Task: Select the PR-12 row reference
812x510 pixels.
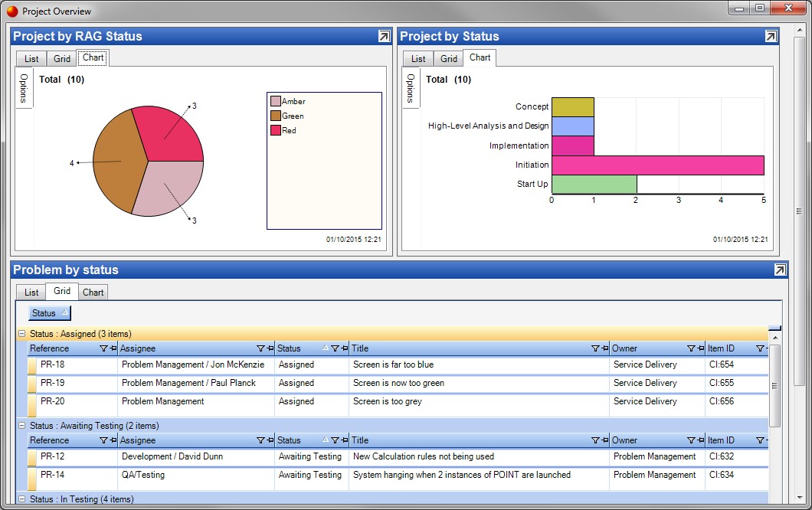Action: [52, 456]
